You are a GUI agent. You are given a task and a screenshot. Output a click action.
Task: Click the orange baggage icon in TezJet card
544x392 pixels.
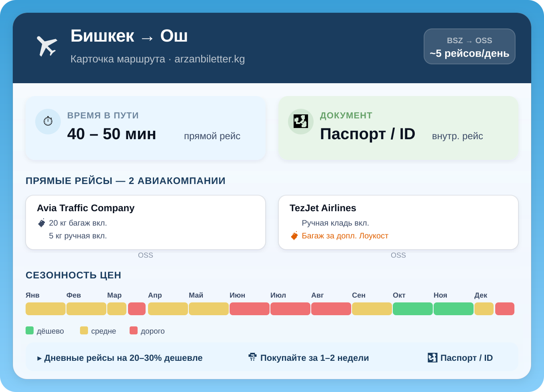294,236
